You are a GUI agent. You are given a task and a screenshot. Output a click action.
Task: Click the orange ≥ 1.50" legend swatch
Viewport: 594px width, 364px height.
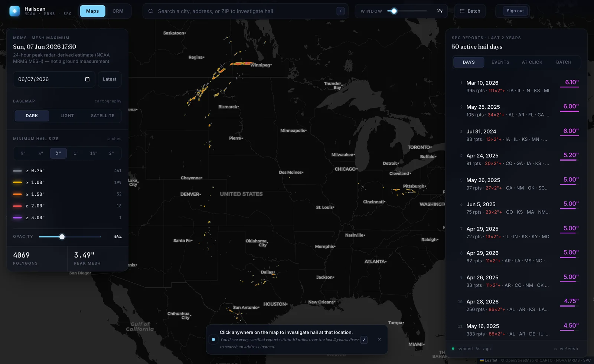(x=17, y=194)
